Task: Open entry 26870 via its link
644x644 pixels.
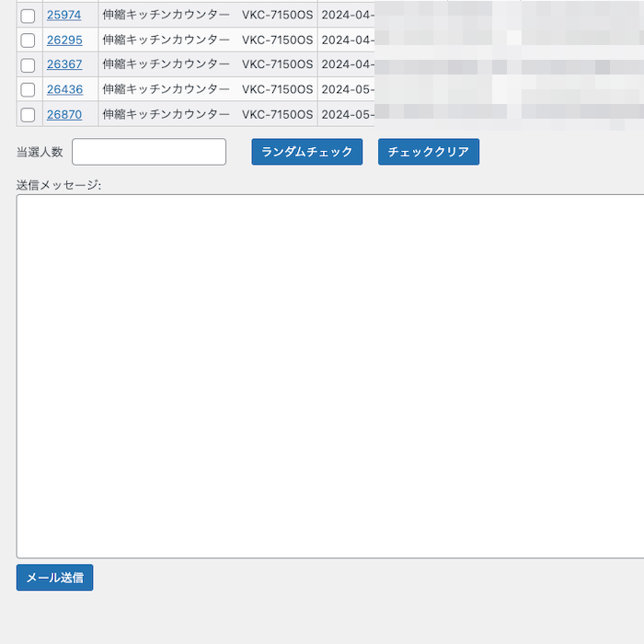Action: click(64, 114)
